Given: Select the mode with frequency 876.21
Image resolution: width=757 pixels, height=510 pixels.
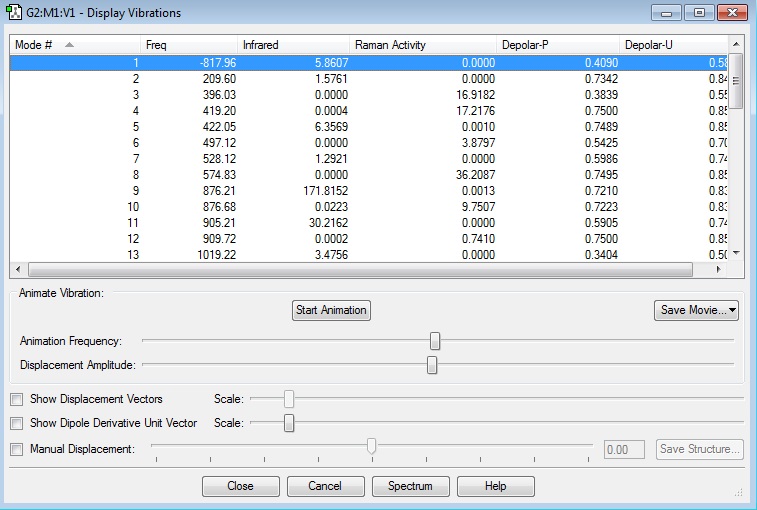Looking at the screenshot, I should (369, 191).
